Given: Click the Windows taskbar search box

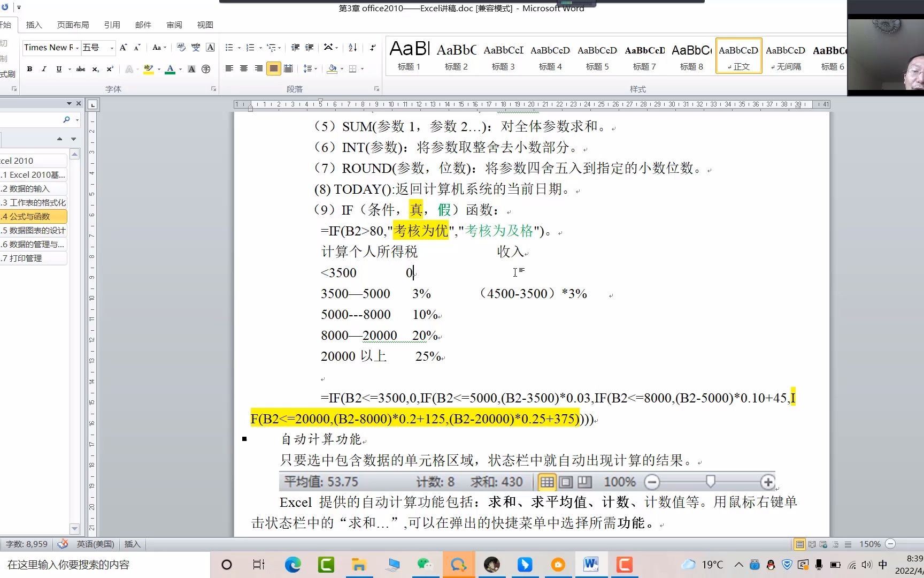Looking at the screenshot, I should pos(105,565).
